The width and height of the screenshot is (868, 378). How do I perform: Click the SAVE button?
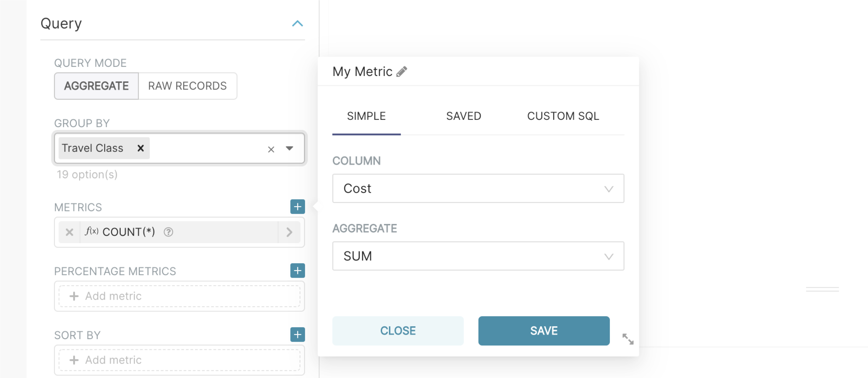click(544, 331)
